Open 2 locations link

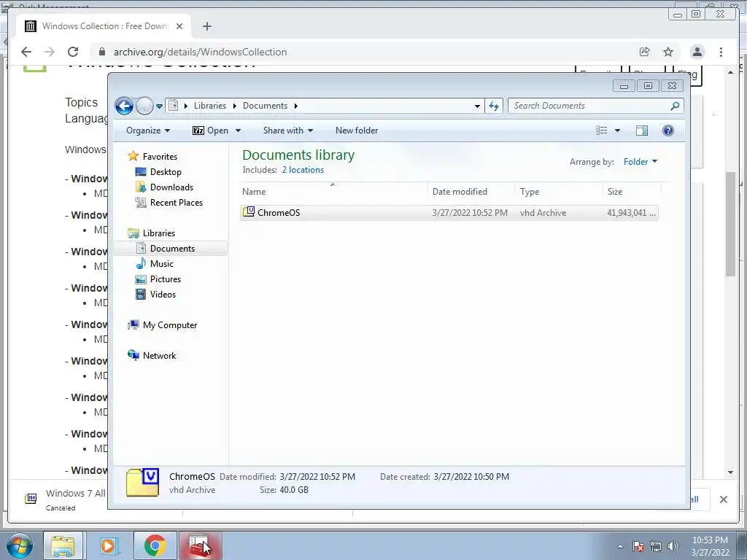click(303, 170)
